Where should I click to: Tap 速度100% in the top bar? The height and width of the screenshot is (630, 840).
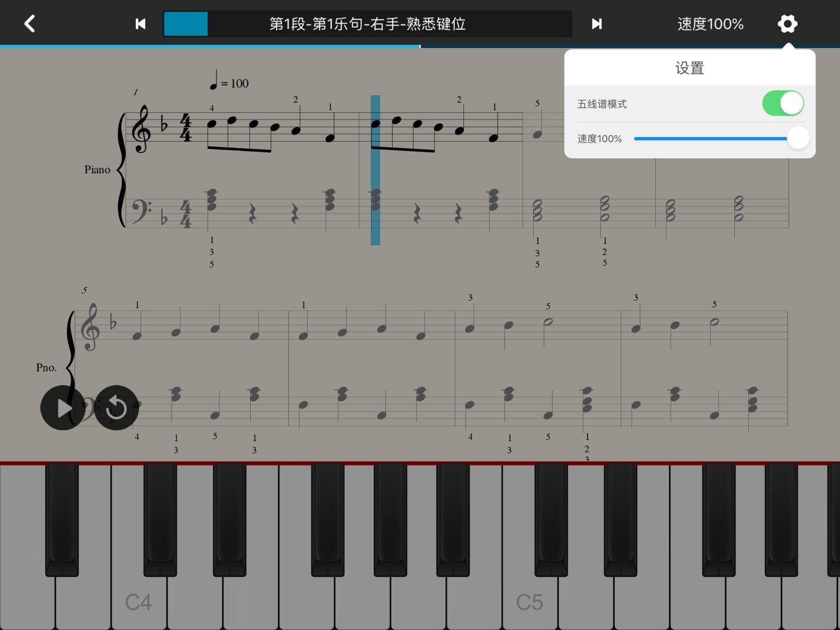pyautogui.click(x=710, y=24)
